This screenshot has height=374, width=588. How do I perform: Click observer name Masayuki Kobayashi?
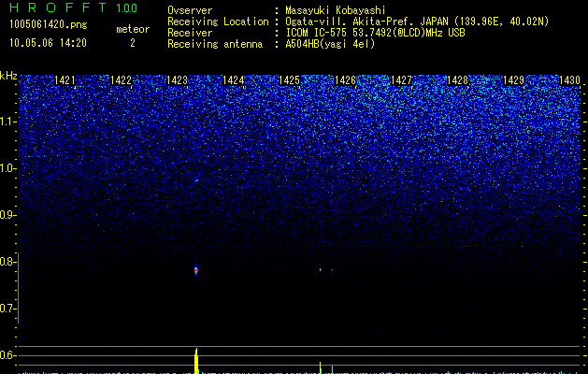(336, 10)
